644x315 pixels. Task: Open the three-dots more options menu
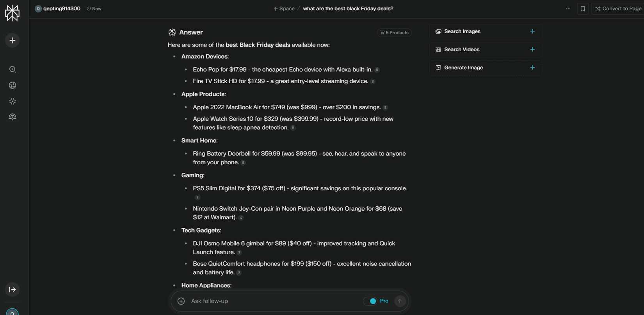(x=568, y=9)
